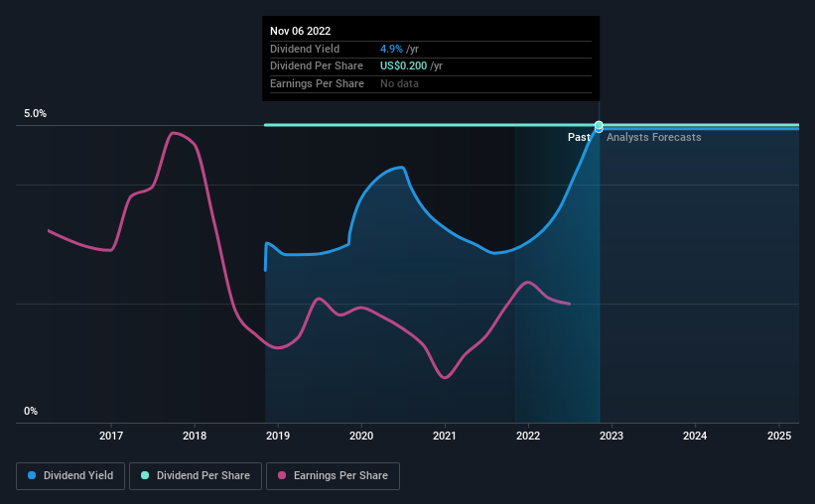Toggle the Dividend Per Share legend button

(196, 476)
